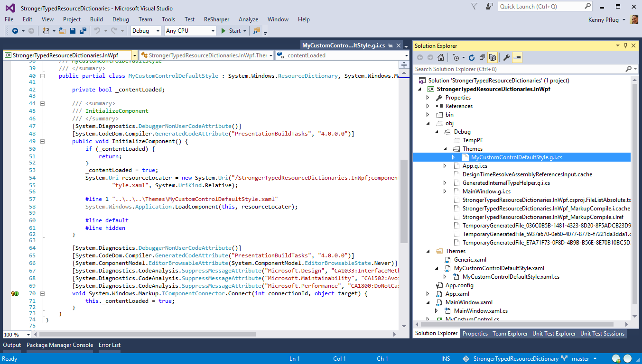Pin the MyCustomContro...ltStyle.g.i.cs editor tab
The image size is (642, 364).
click(391, 45)
